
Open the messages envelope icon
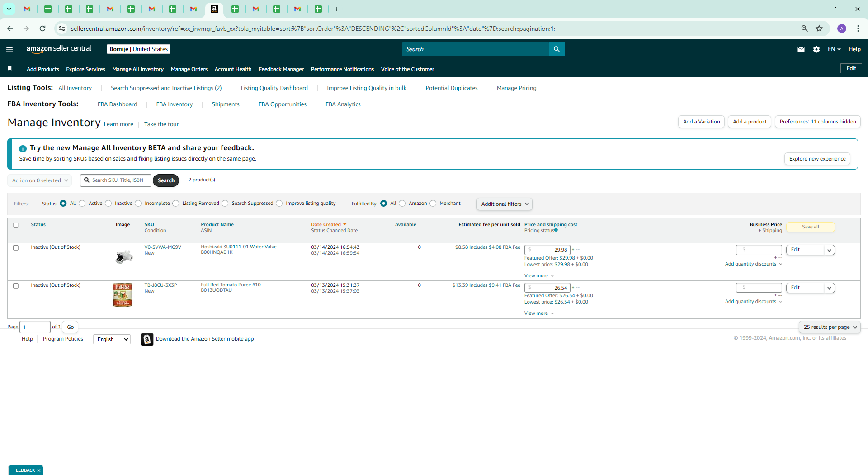[801, 49]
